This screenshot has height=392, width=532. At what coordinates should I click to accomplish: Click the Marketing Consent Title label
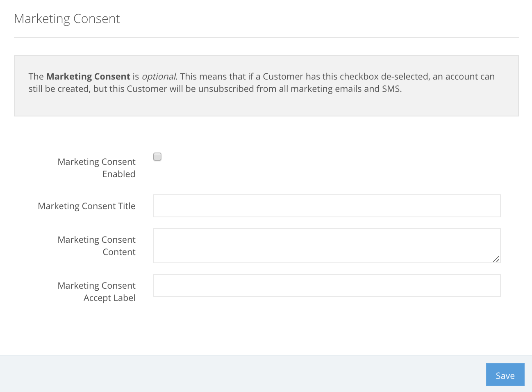[x=86, y=206]
